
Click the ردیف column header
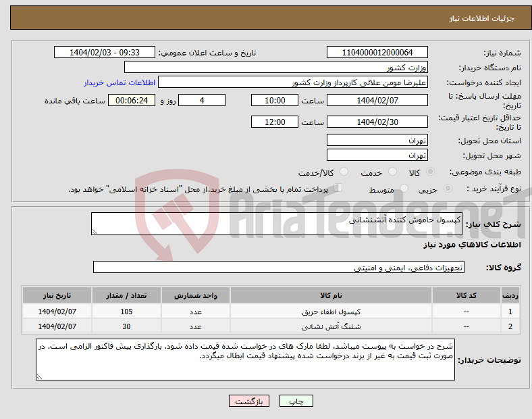[510, 295]
